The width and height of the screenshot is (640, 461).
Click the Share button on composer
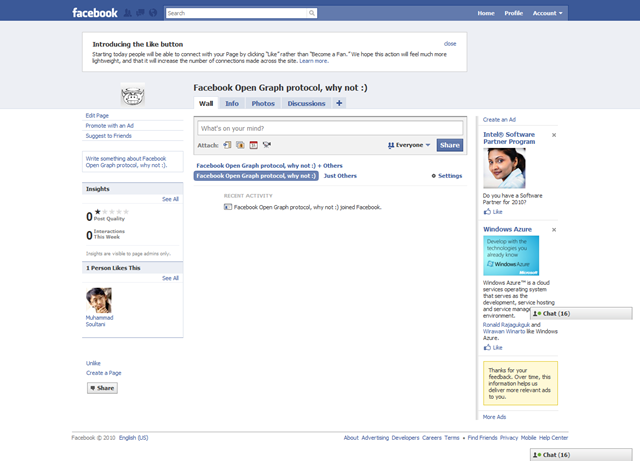point(450,145)
